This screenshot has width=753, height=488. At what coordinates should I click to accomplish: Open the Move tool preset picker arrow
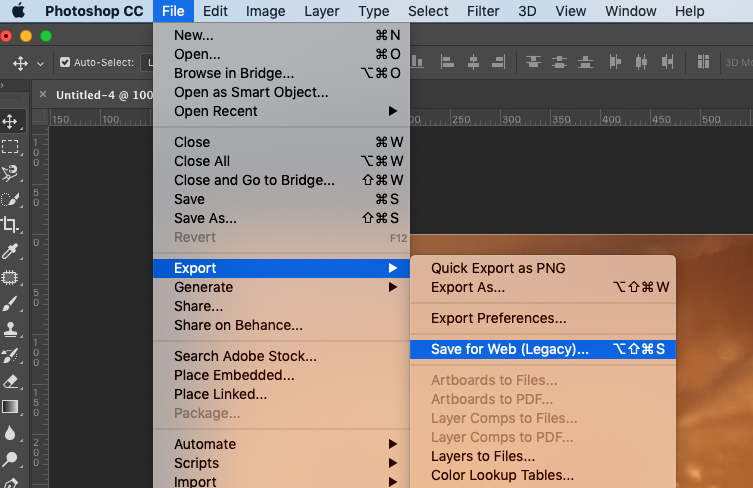(x=40, y=63)
